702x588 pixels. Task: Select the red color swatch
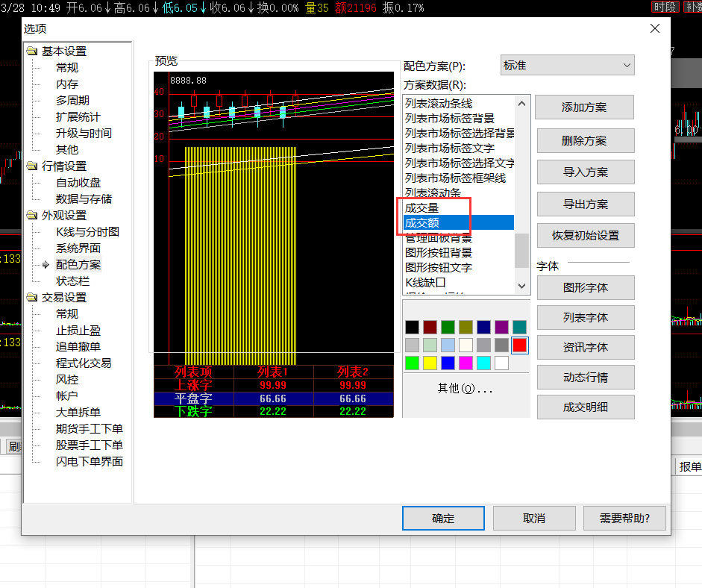point(519,345)
